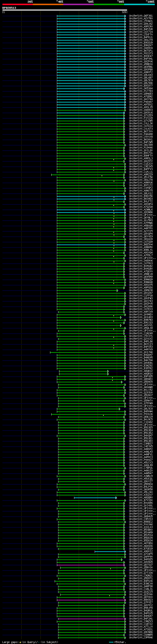Select the UniRef100_O48906 label

(141, 261)
